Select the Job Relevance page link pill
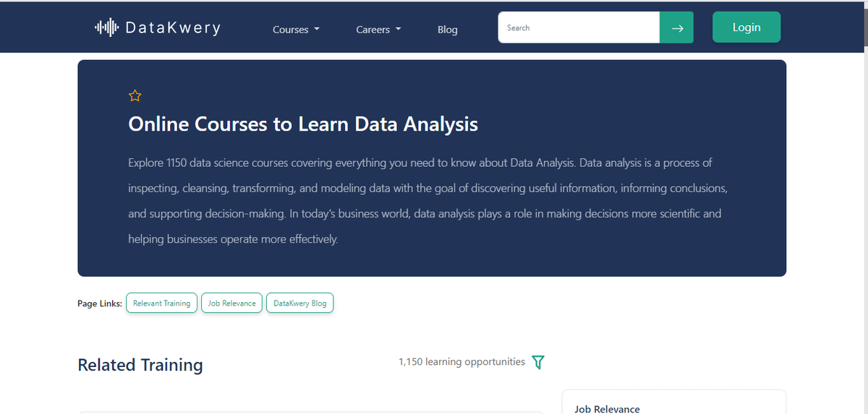 coord(231,303)
